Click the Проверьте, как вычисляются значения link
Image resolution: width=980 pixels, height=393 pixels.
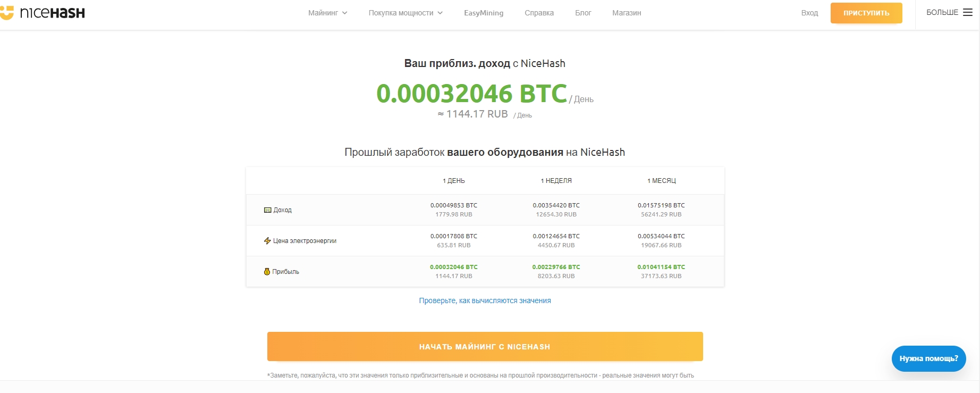point(485,300)
